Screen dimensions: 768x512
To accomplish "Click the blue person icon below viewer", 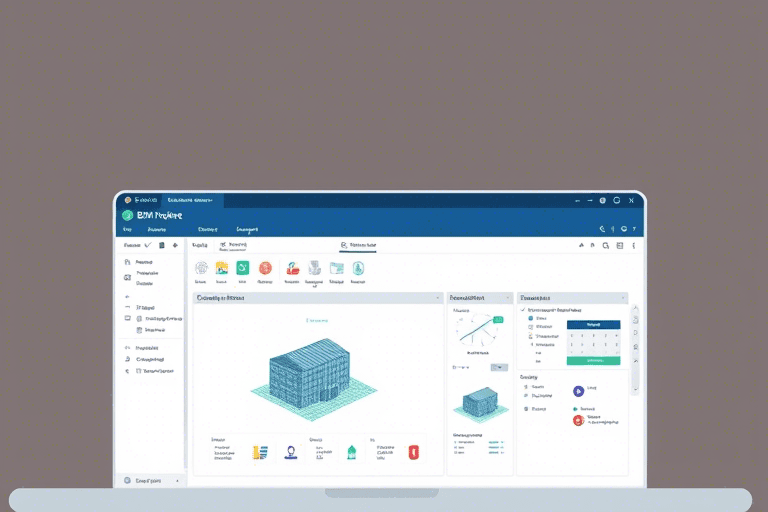I will pos(291,452).
